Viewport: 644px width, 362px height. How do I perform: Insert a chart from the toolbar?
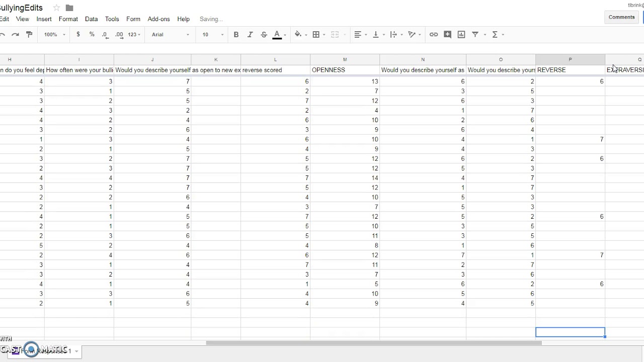[461, 35]
